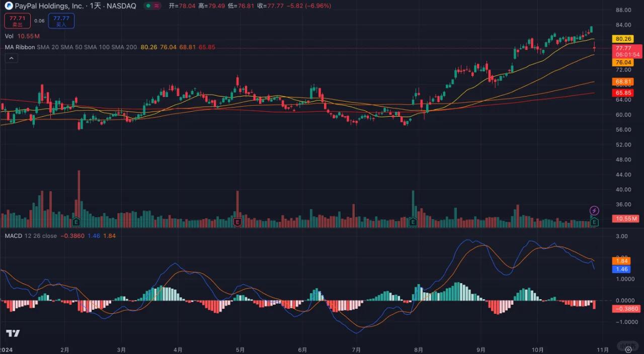Open the late October earnings E marker
644x354 pixels.
point(594,221)
